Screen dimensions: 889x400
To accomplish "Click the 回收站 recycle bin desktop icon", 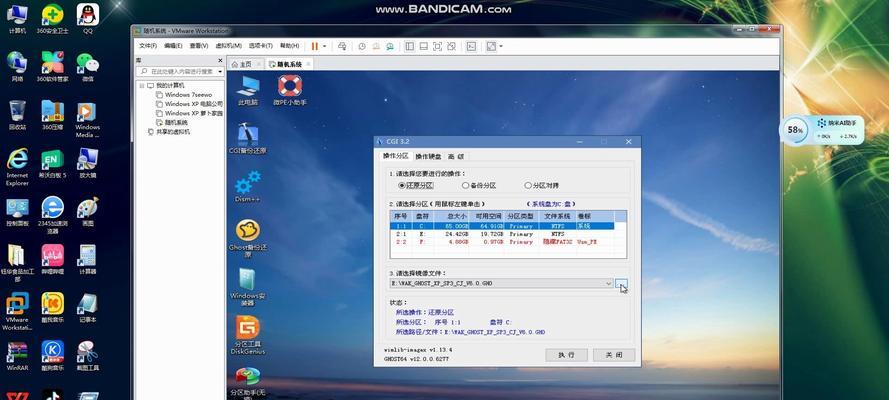I will [x=18, y=114].
